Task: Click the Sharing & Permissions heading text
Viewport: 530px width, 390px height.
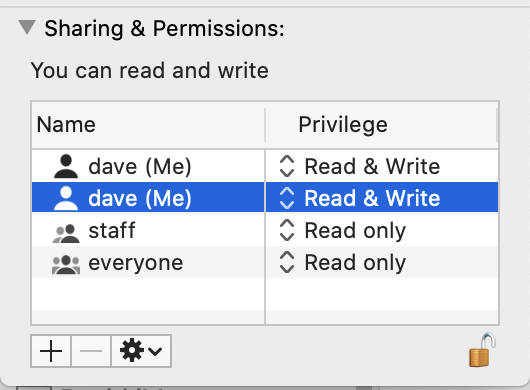Action: tap(165, 28)
